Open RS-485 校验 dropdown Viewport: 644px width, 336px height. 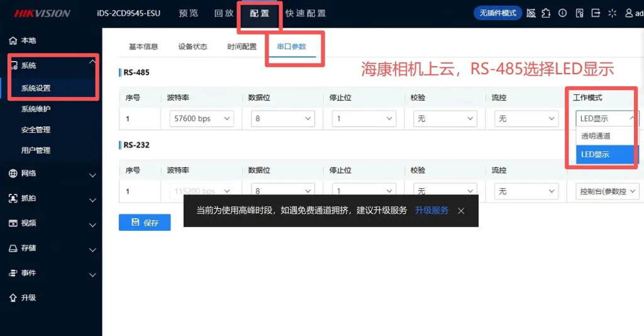pyautogui.click(x=445, y=118)
